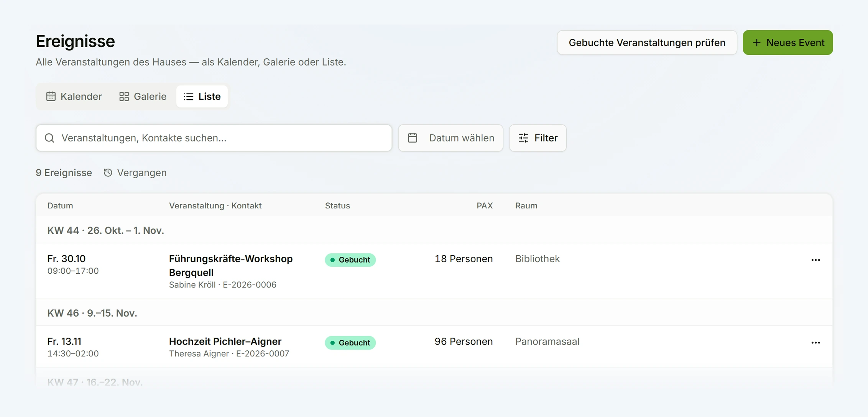Click the grid icon on Galerie tab

(x=124, y=96)
